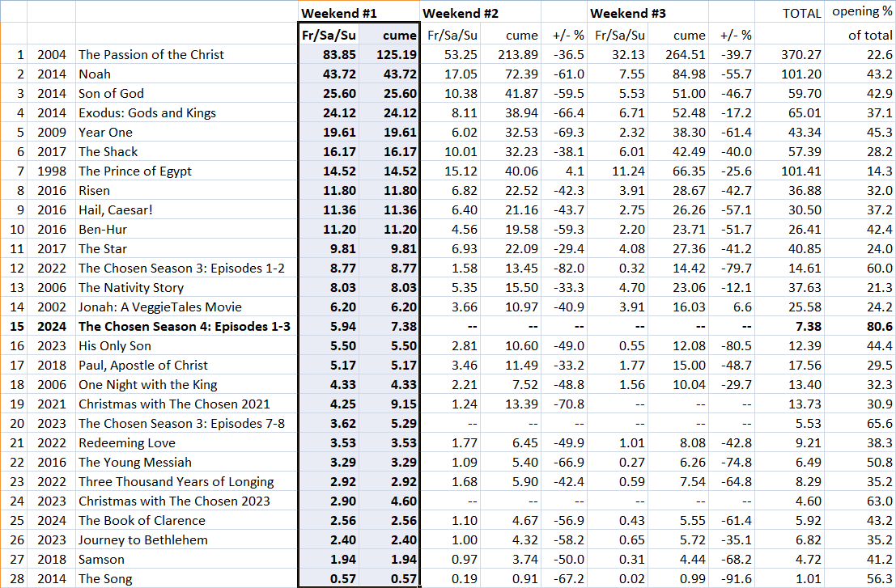Viewport: 896px width, 588px height.
Task: Select 'The Book of Clarence' cell
Action: click(186, 521)
